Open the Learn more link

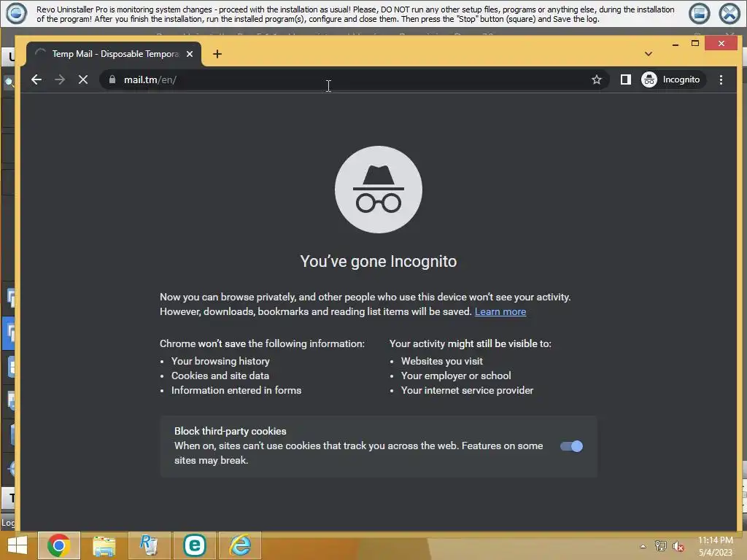click(500, 311)
